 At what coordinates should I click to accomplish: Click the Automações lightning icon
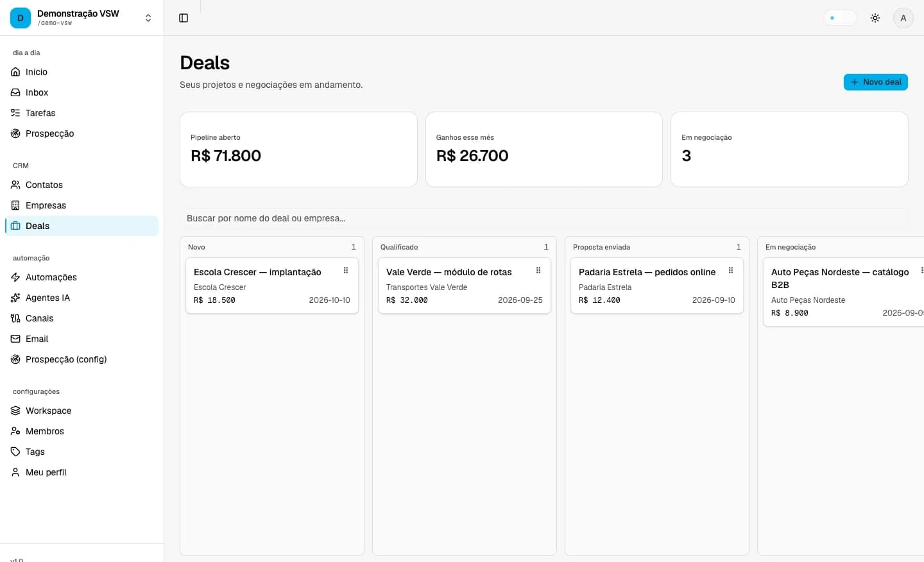click(15, 277)
